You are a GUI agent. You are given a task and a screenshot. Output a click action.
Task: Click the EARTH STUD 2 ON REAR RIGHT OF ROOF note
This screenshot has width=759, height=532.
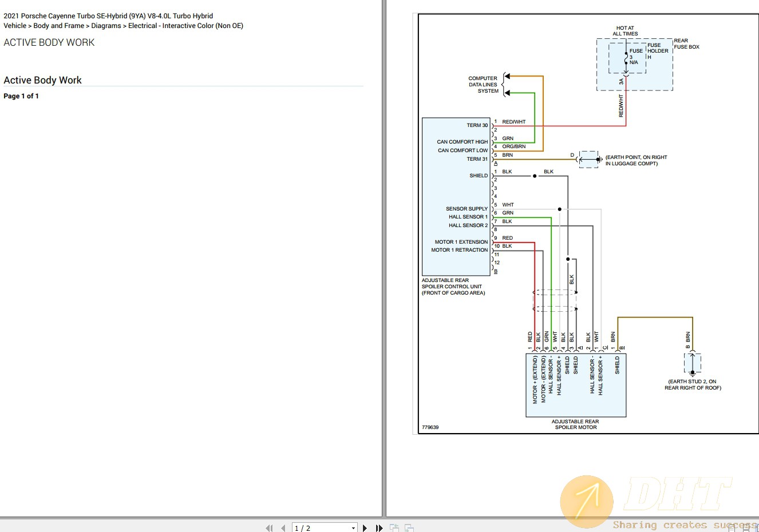pyautogui.click(x=693, y=384)
